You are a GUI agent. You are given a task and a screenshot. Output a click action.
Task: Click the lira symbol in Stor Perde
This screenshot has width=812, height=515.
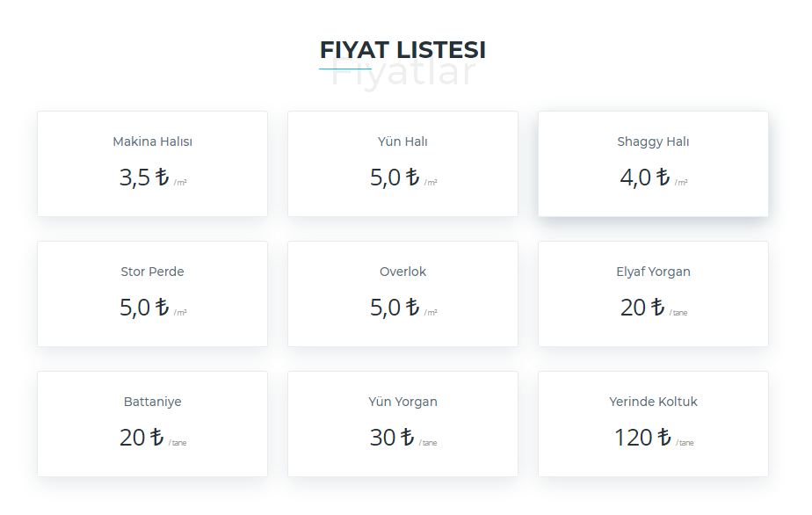pos(162,308)
